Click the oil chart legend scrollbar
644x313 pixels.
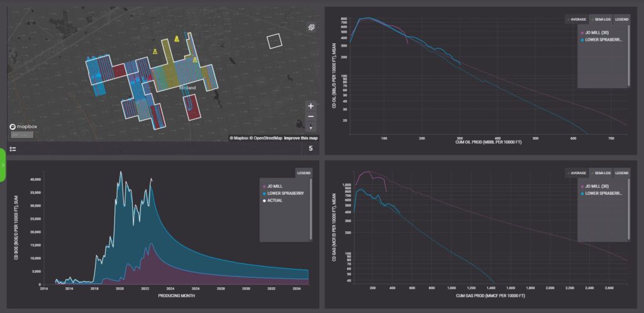coord(627,57)
